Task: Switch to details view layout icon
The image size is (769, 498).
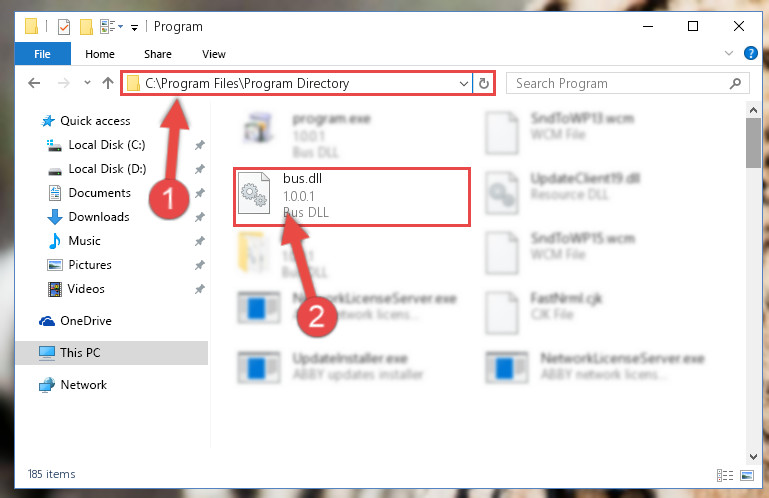Action: pos(725,475)
